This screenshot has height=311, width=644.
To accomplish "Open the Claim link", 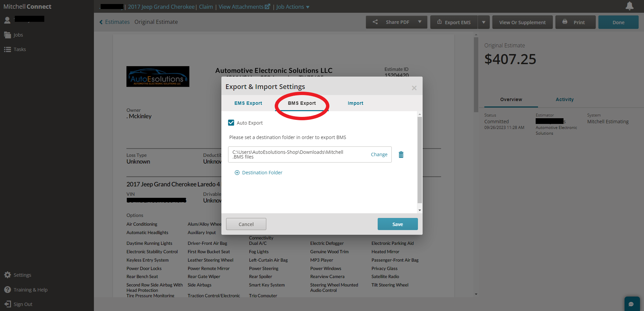I will (206, 7).
